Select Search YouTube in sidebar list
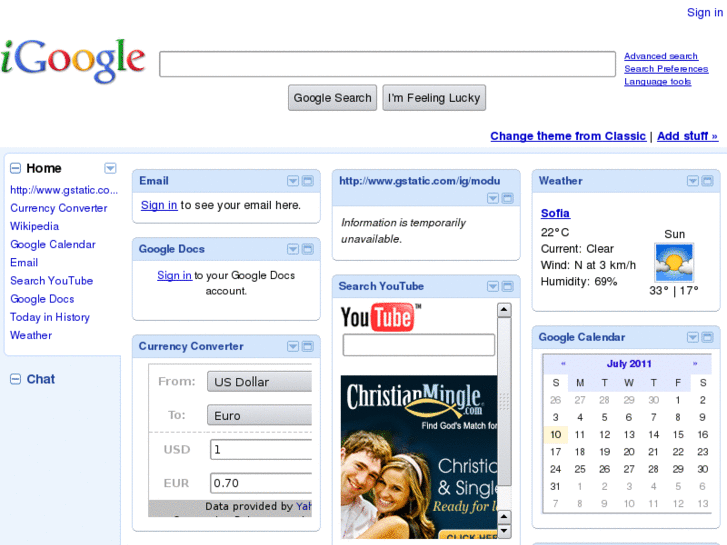 pyautogui.click(x=51, y=281)
